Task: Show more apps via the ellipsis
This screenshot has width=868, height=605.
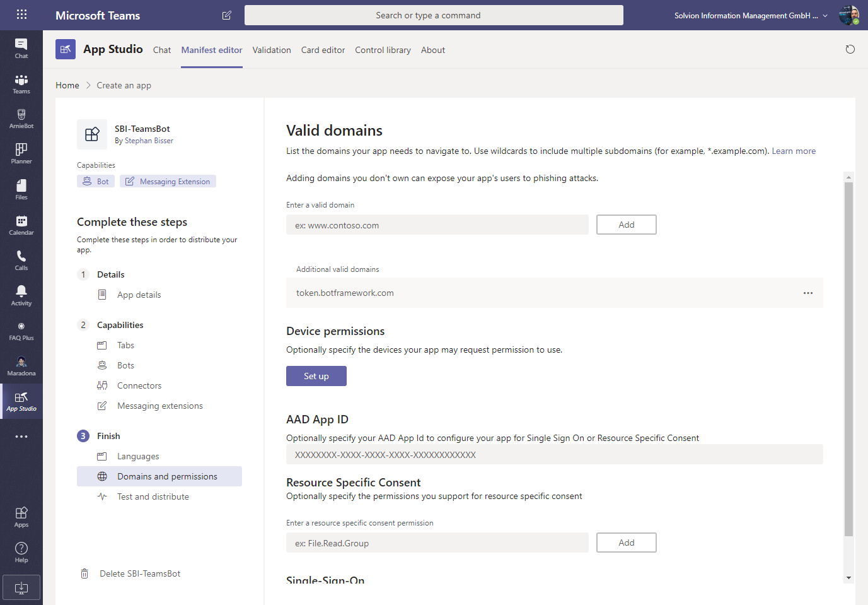Action: click(21, 437)
